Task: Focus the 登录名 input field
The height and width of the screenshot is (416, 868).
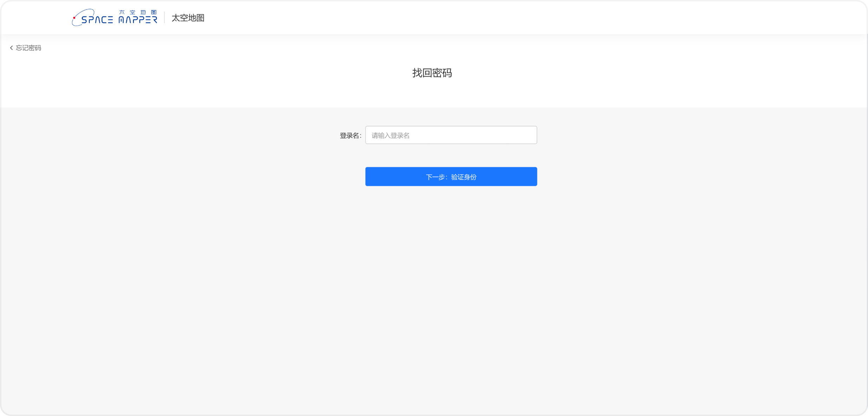Action: click(451, 135)
